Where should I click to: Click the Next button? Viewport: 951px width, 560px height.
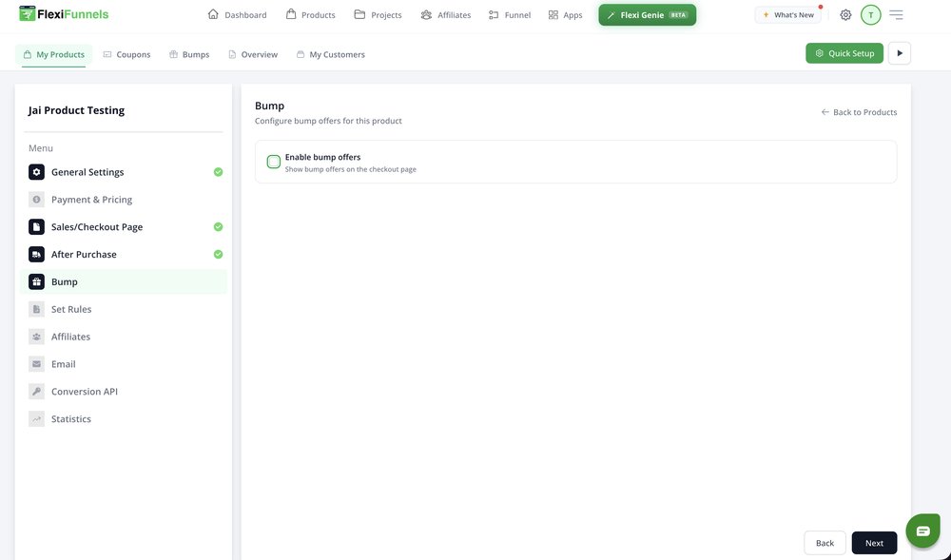[x=874, y=543]
